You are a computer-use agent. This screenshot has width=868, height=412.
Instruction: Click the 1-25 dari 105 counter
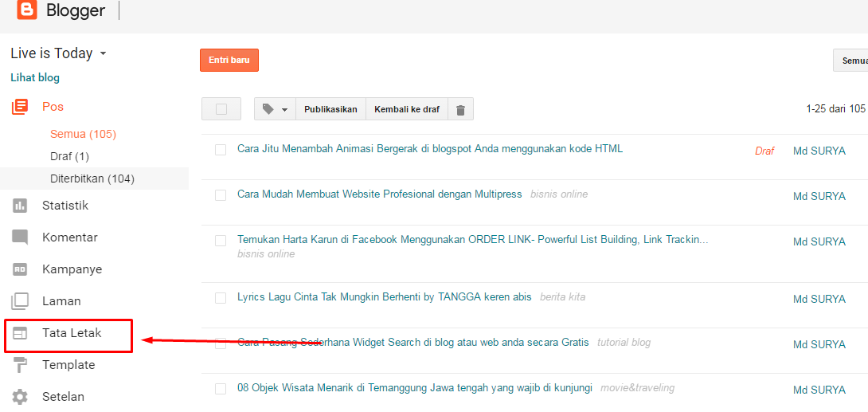(x=836, y=109)
